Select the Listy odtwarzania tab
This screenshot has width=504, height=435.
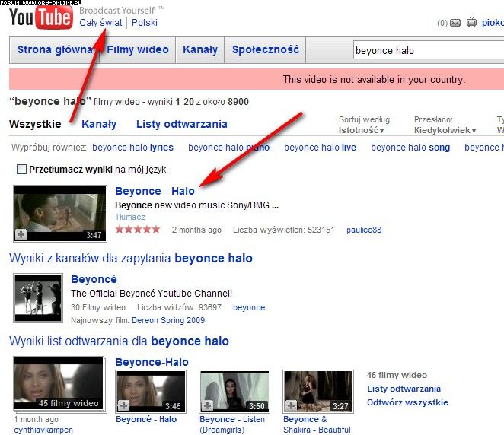(181, 124)
